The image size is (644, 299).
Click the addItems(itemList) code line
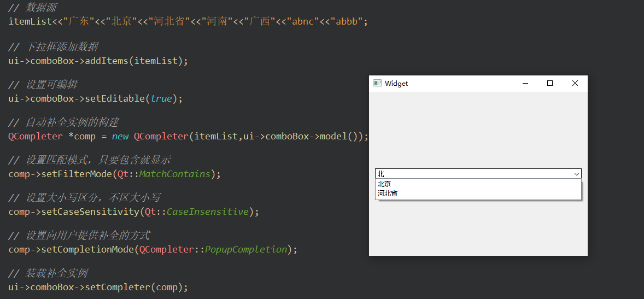coord(98,61)
